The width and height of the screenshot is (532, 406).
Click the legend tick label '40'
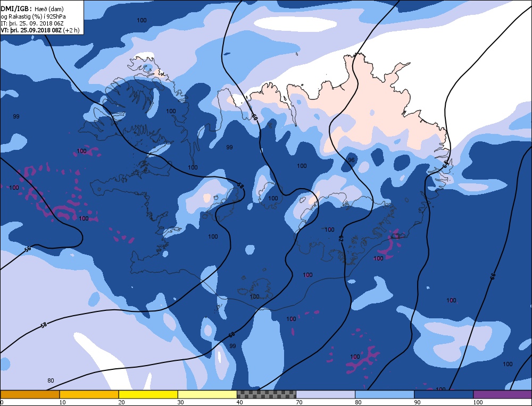[x=239, y=402]
